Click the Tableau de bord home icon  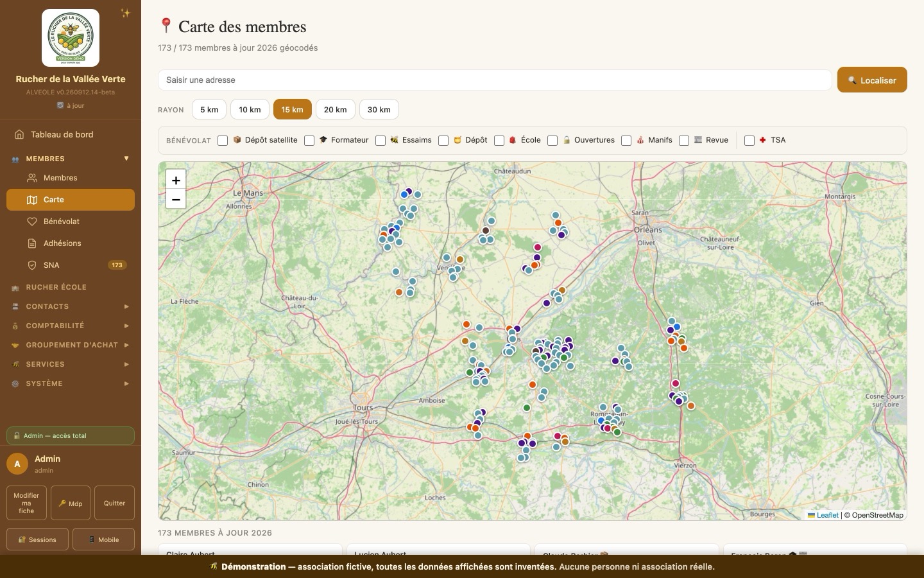[19, 134]
